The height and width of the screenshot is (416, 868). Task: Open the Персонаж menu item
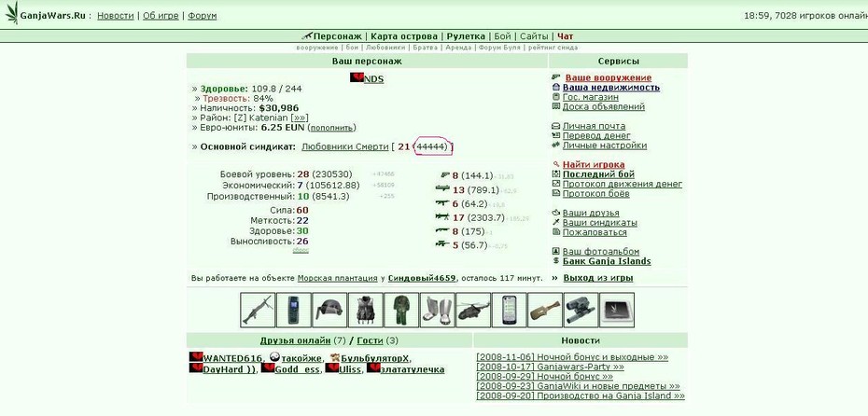338,36
